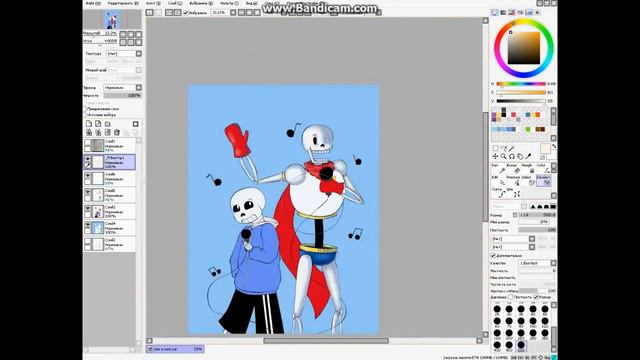This screenshot has height=360, width=640.
Task: Select the Weight vector tool
Action: (529, 169)
